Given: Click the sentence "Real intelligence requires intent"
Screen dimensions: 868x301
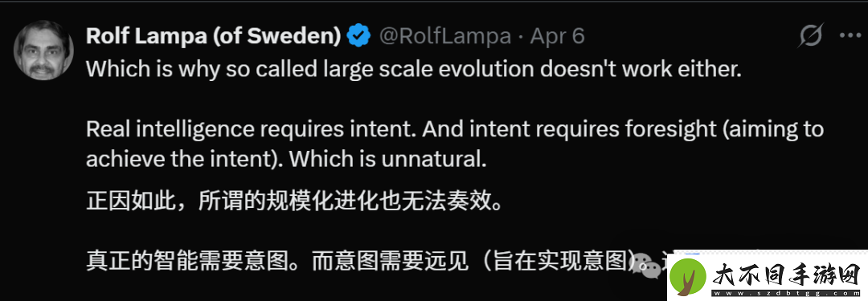Looking at the screenshot, I should (252, 129).
